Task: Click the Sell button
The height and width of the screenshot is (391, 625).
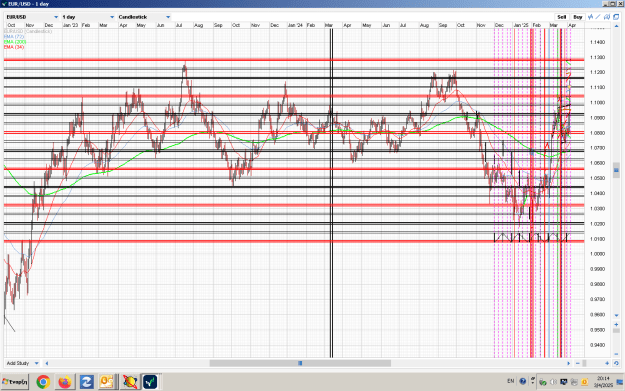Action: [561, 17]
